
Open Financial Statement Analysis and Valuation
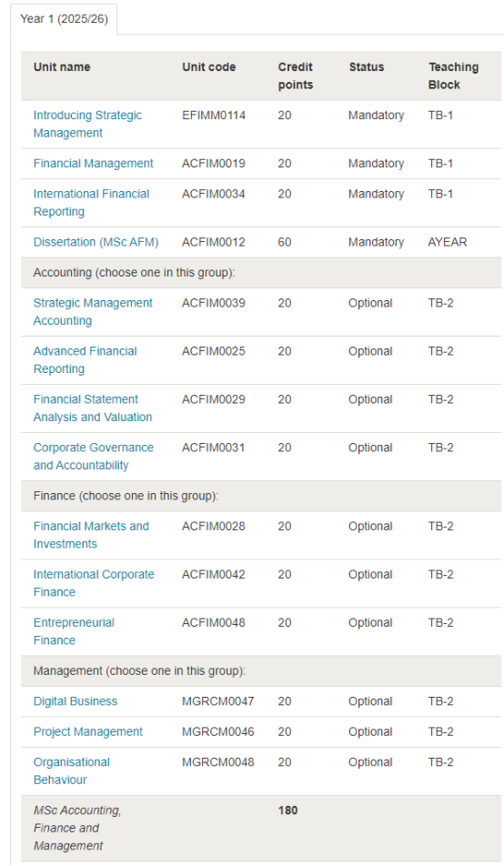pos(92,408)
